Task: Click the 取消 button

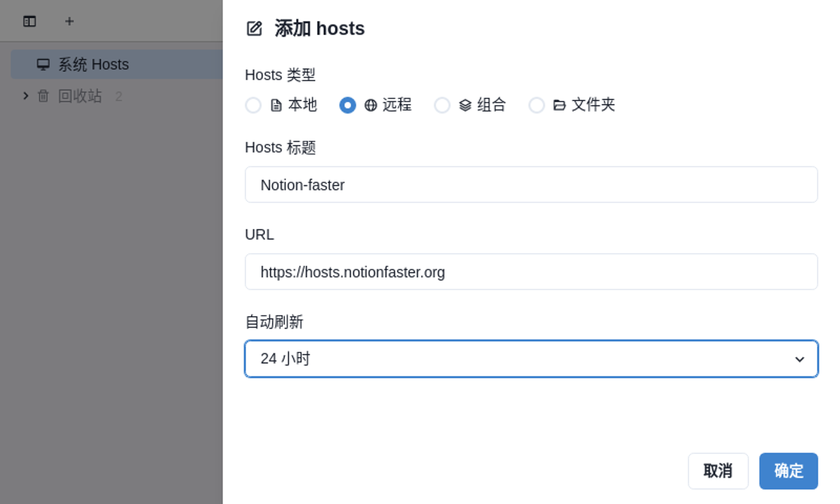Action: (x=718, y=471)
